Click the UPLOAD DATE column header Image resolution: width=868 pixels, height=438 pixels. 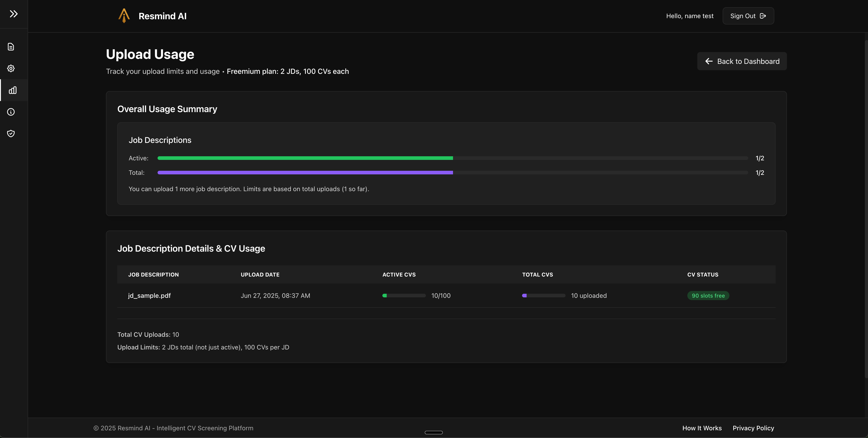(x=260, y=274)
